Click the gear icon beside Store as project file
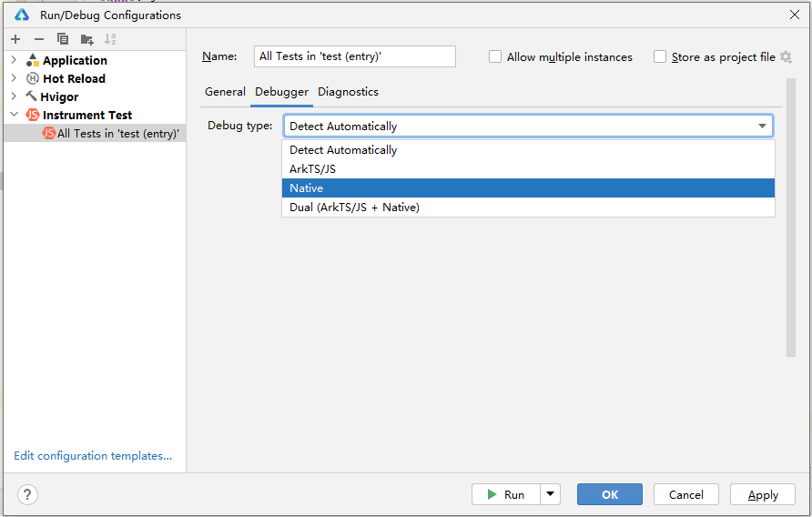 pyautogui.click(x=787, y=56)
